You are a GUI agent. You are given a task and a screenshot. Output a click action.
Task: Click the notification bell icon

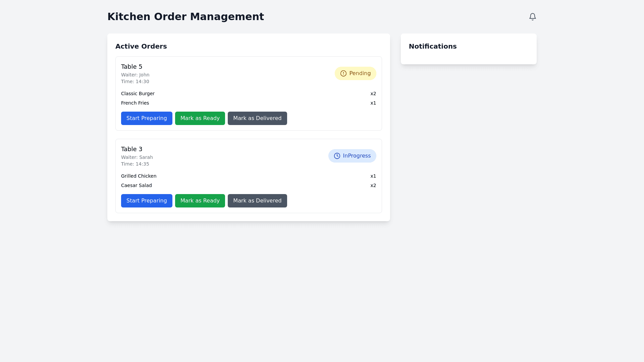[x=532, y=17]
